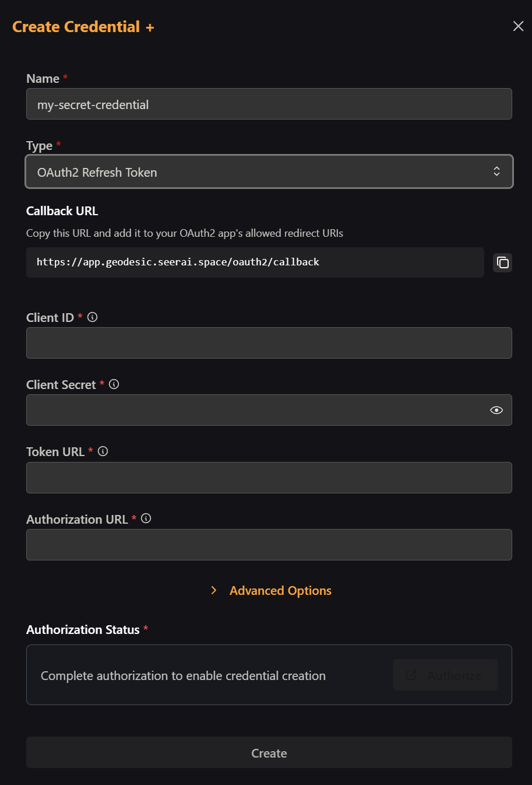Toggle Client Secret visibility with eye icon
The height and width of the screenshot is (785, 532).
(496, 410)
